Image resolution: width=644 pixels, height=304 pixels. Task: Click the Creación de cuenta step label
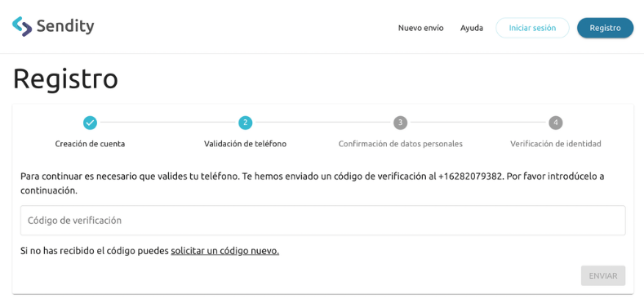click(90, 144)
